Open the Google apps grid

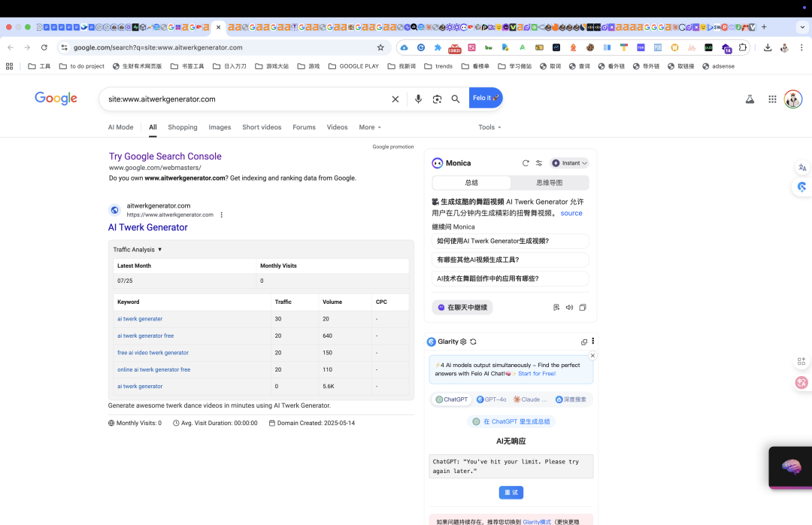[x=772, y=99]
